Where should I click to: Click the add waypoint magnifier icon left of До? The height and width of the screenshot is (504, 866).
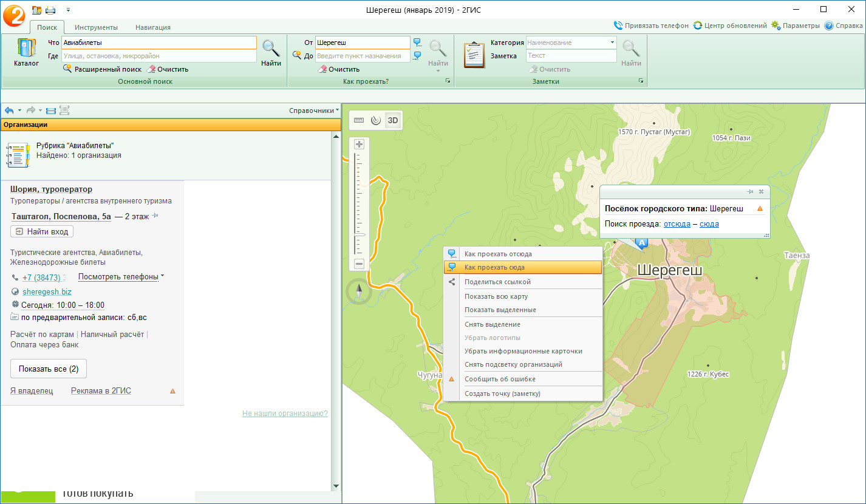click(x=297, y=55)
